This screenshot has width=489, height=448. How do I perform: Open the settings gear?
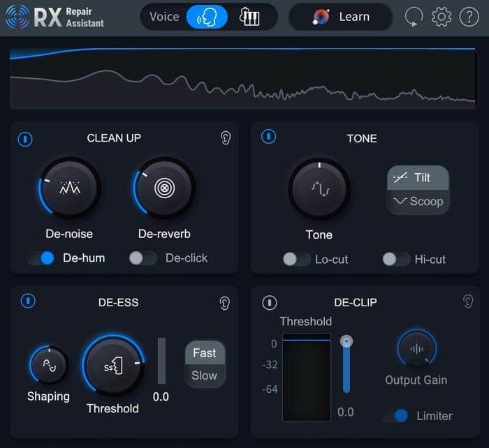pyautogui.click(x=441, y=17)
